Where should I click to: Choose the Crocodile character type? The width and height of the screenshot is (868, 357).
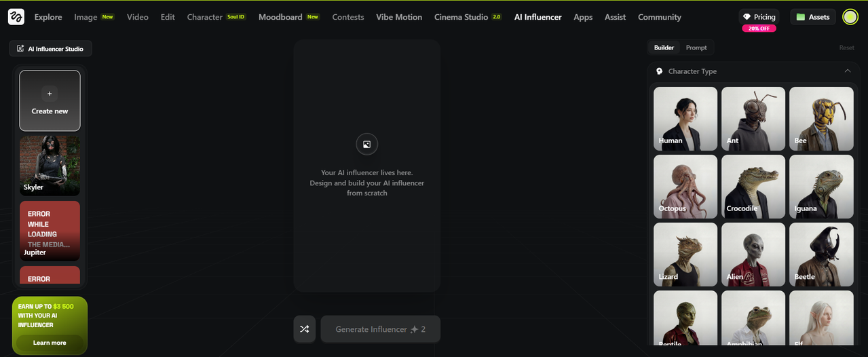click(x=753, y=187)
